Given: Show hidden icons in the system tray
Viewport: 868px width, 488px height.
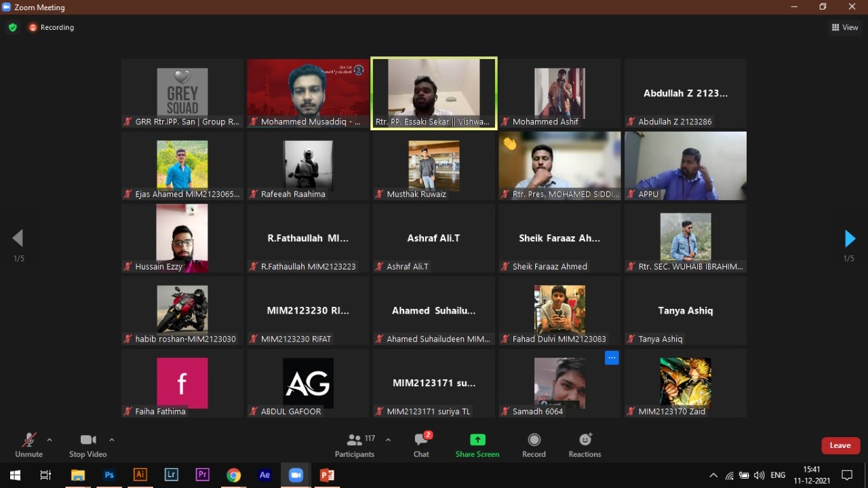Looking at the screenshot, I should point(713,475).
